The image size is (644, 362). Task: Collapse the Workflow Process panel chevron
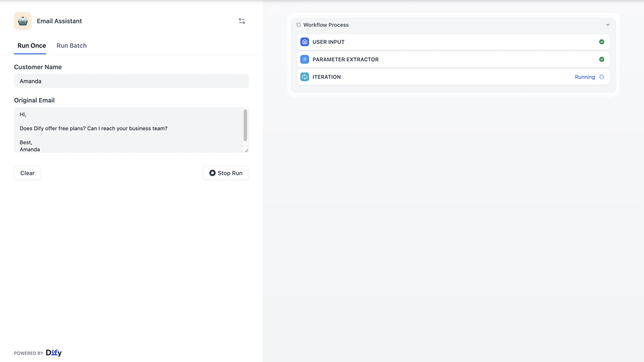[x=608, y=25]
